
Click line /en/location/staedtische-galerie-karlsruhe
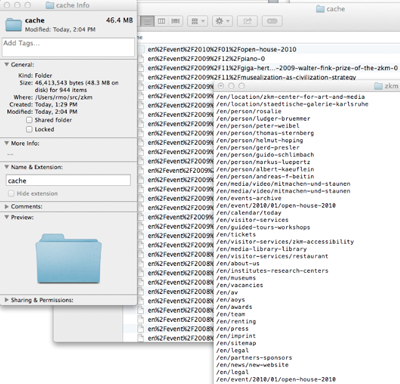click(292, 104)
